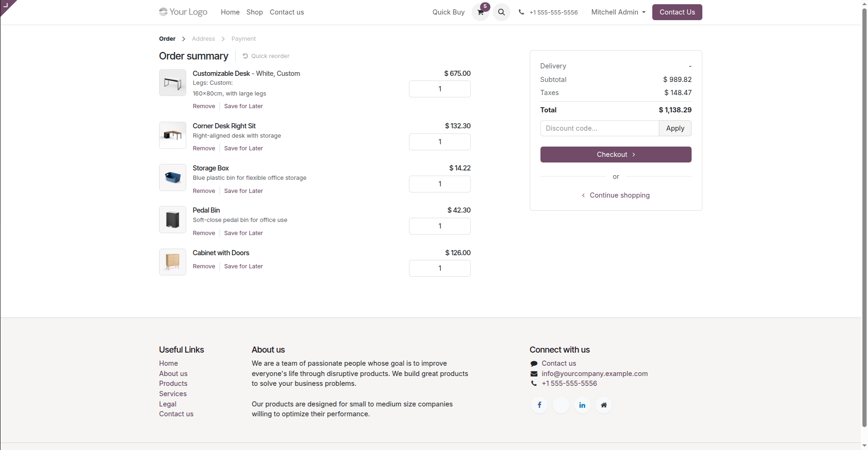The image size is (868, 450).
Task: Open Customizable Desk product thumbnail
Action: click(173, 83)
